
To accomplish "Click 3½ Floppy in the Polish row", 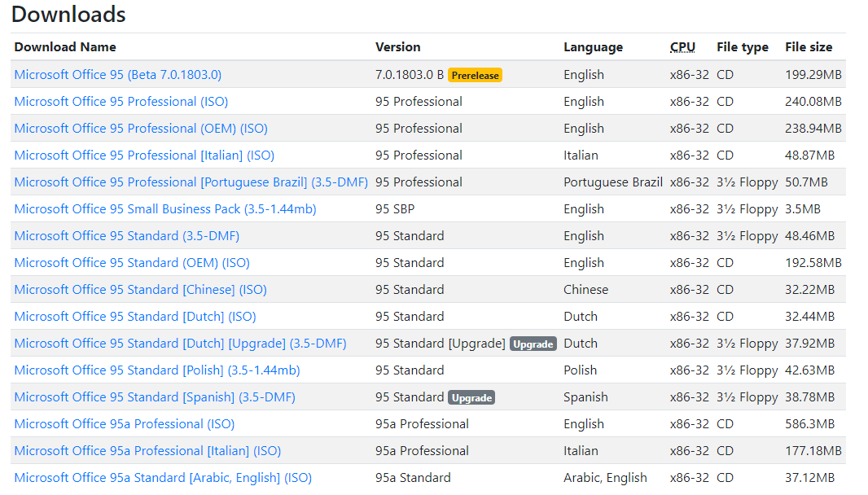I will 747,370.
